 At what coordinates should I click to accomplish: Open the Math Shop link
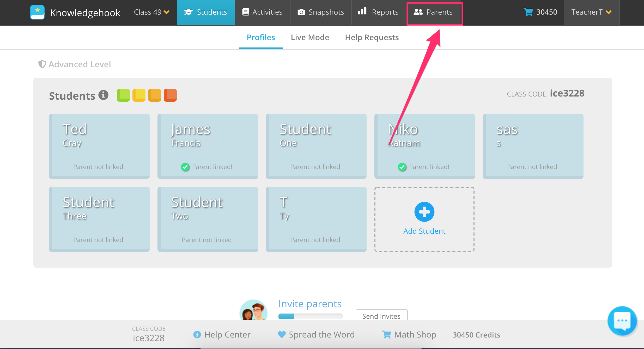coord(415,335)
